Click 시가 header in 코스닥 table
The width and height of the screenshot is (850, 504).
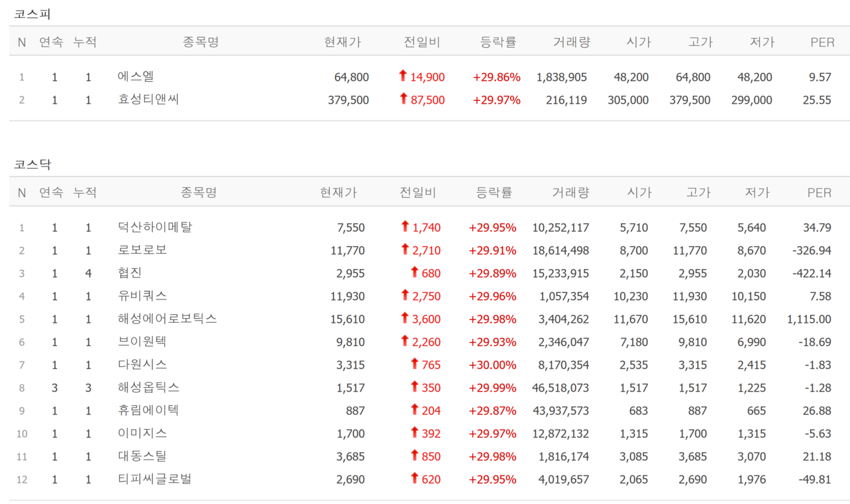click(639, 193)
